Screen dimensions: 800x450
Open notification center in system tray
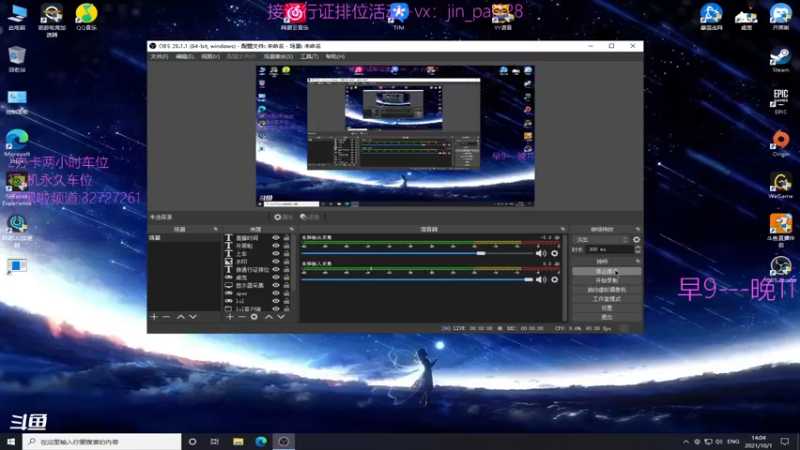785,441
